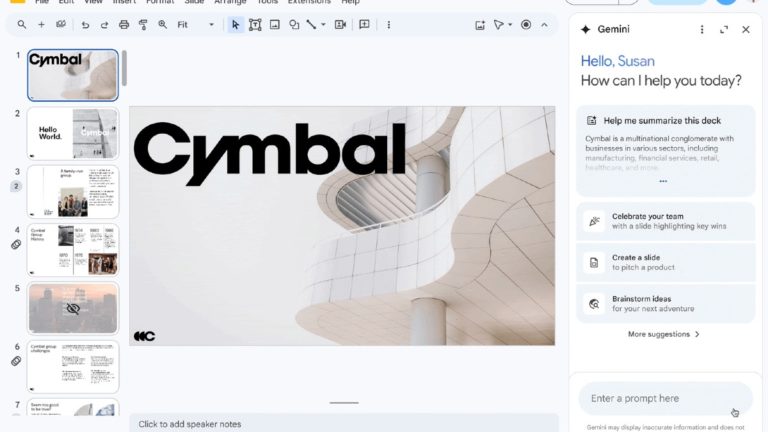Activate the paint format roller
The width and height of the screenshot is (768, 432).
pyautogui.click(x=143, y=24)
